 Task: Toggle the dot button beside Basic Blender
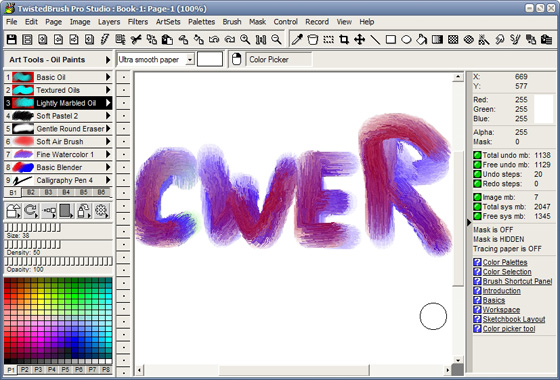(x=124, y=167)
